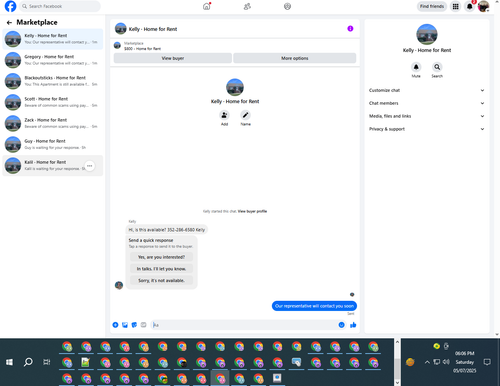
Task: Expand Chat members section
Action: (x=427, y=103)
